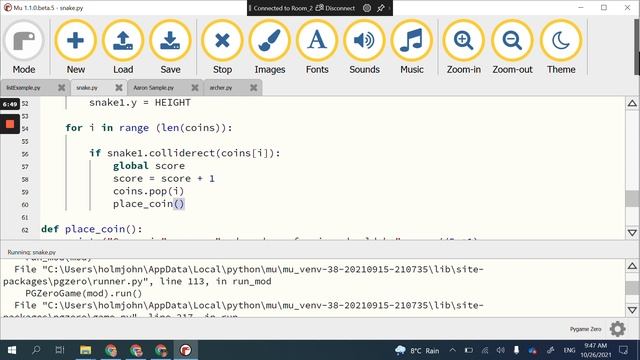Switch to the listExample.py tab
Screen dimensions: 640x360
pyautogui.click(x=24, y=88)
